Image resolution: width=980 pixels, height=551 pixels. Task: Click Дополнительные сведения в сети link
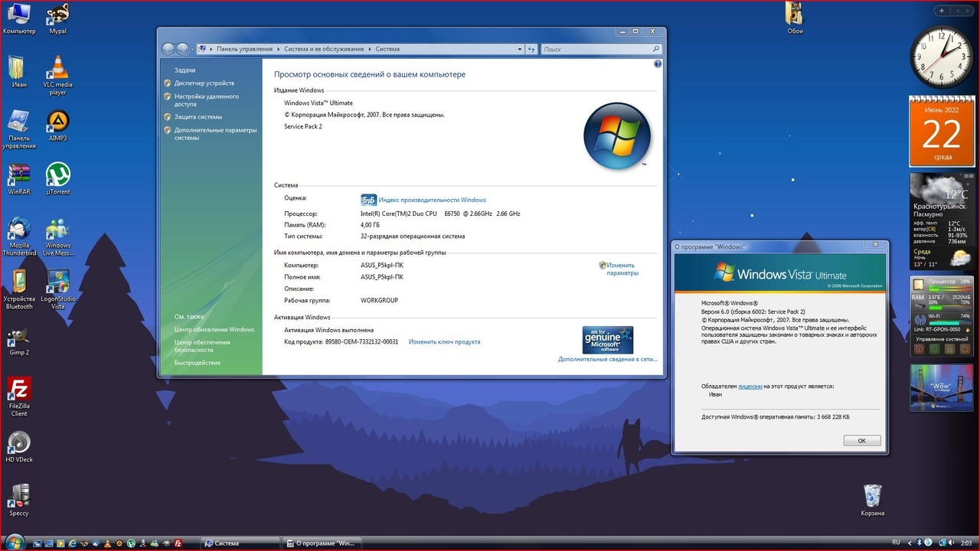607,359
